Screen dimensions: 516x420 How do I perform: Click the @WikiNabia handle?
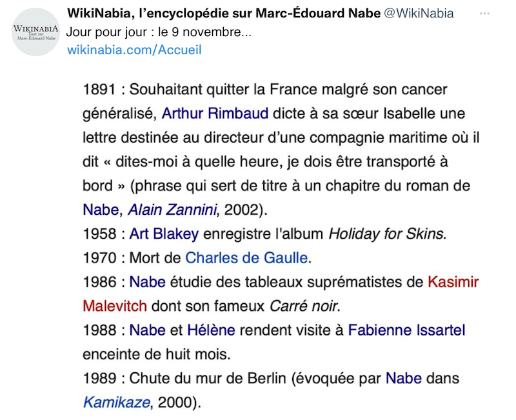click(419, 14)
